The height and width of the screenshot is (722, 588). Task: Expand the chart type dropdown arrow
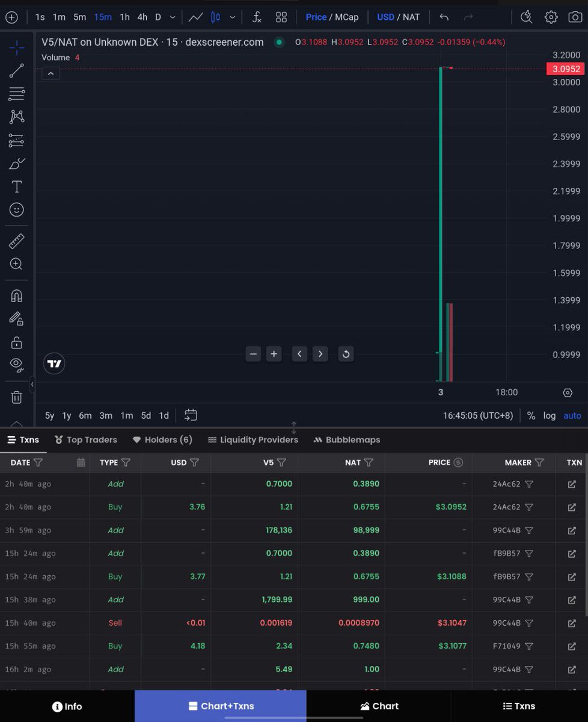pyautogui.click(x=233, y=17)
